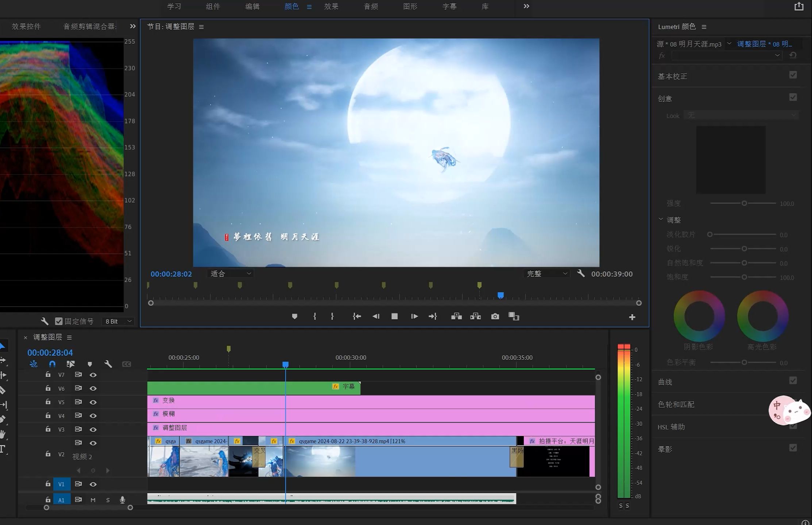The image size is (812, 525).
Task: Switch to the 效果 workspace
Action: click(x=331, y=6)
